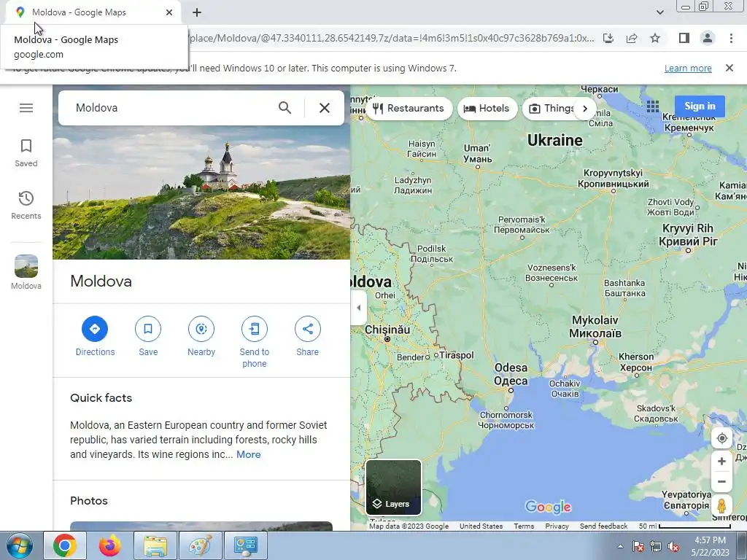
Task: Click United States region link
Action: pos(481,526)
